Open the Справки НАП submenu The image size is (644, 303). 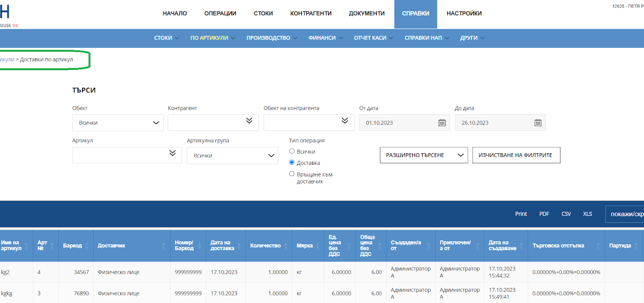coord(427,38)
